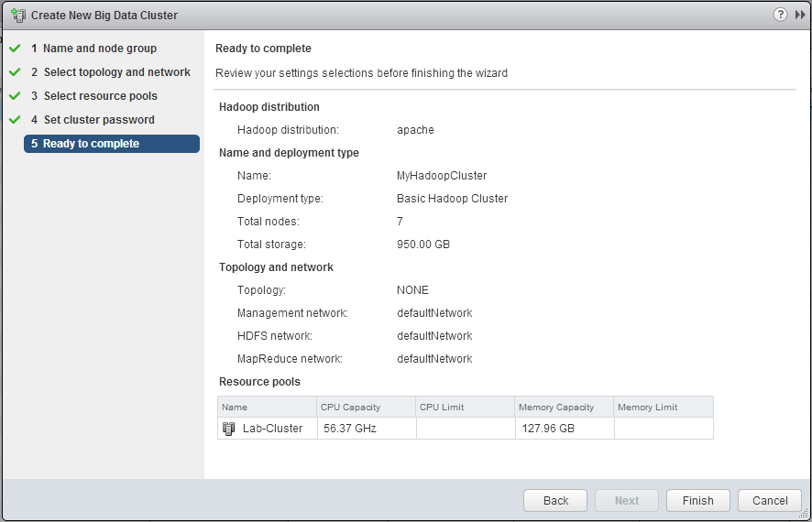The width and height of the screenshot is (812, 522).
Task: Click the Memory Capacity column header
Action: point(564,407)
